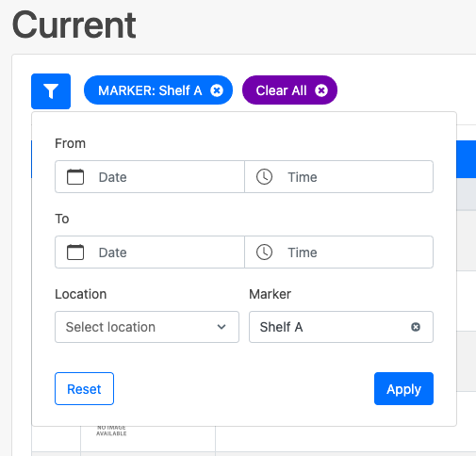Click into the Marker field with Shelf A

coord(341,327)
